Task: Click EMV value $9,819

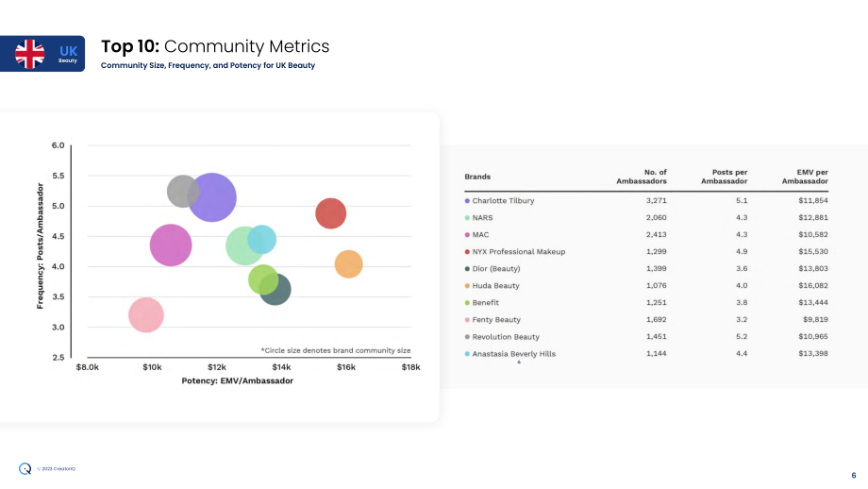Action: 815,319
